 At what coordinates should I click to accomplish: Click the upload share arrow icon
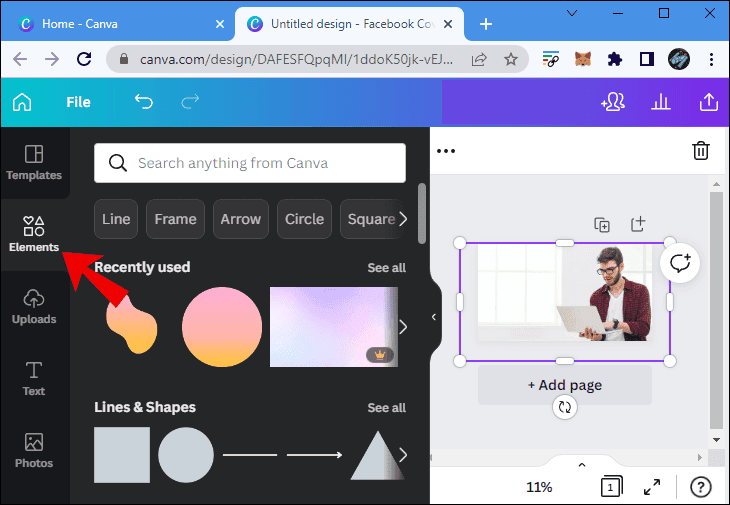[709, 101]
